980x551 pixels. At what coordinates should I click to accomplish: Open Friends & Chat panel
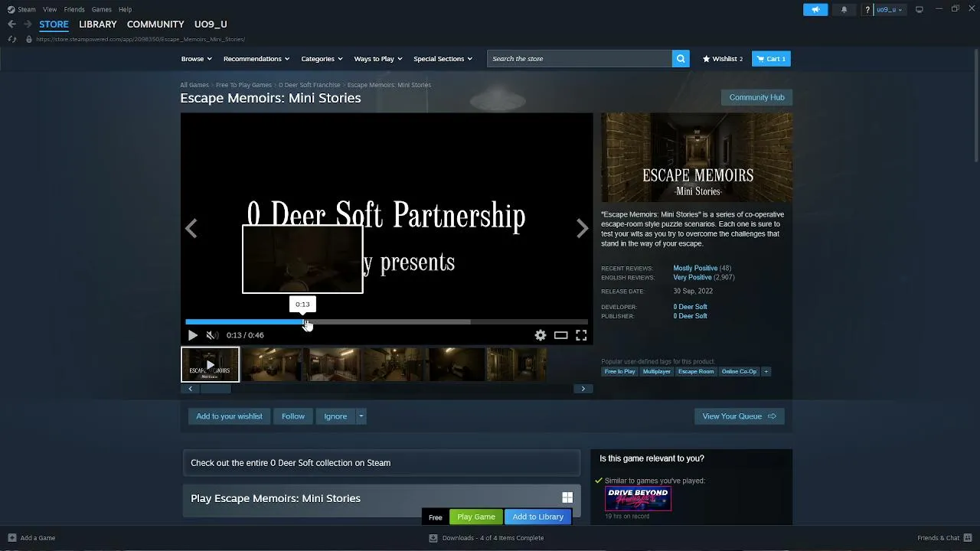coord(943,538)
